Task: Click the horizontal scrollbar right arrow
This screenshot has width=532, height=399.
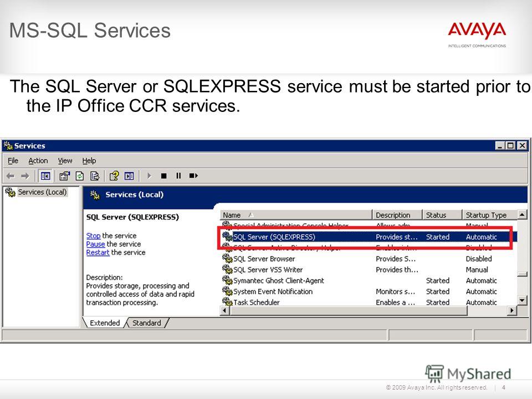Action: [512, 310]
